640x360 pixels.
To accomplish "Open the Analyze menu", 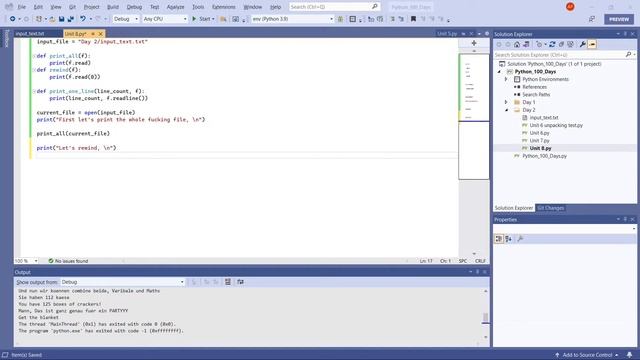I will point(175,7).
